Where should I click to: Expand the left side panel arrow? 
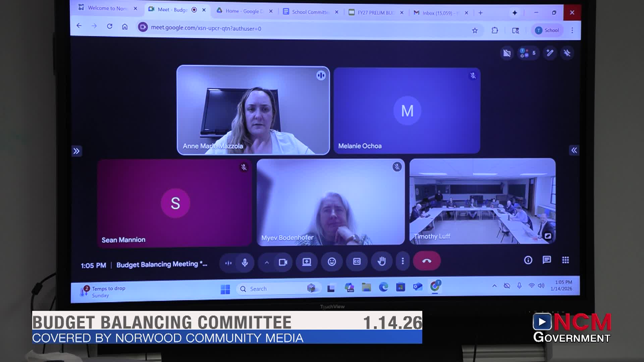coord(77,152)
